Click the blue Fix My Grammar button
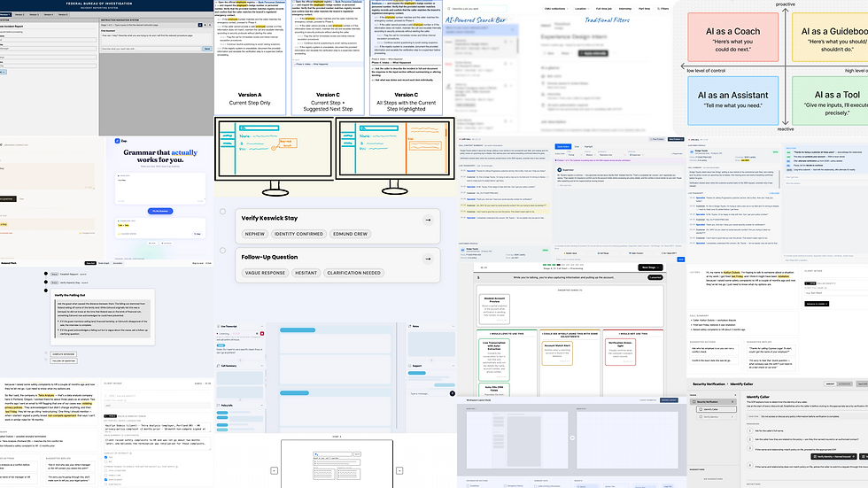The width and height of the screenshot is (868, 488). 160,211
